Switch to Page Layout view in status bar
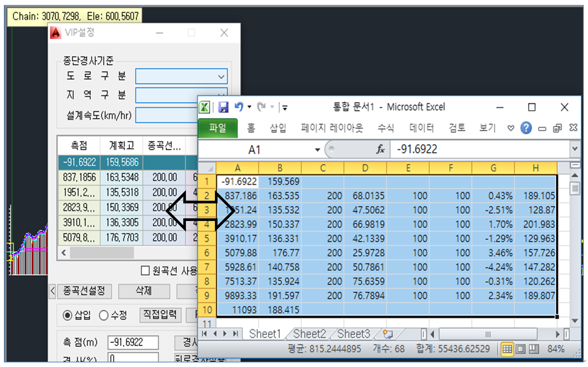The width and height of the screenshot is (588, 367). (520, 349)
